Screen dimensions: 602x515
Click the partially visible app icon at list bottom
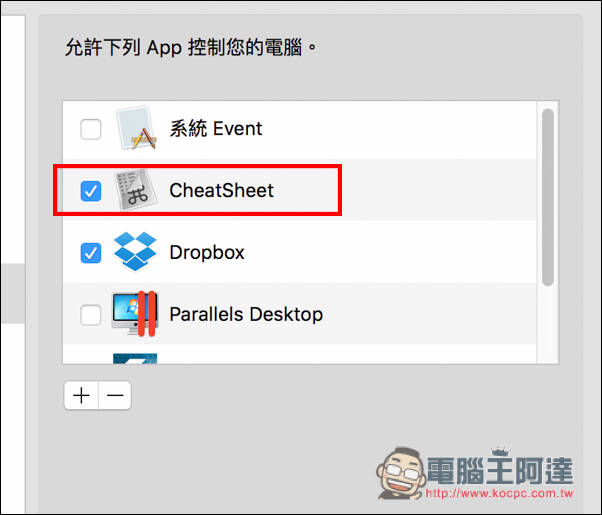(x=135, y=358)
